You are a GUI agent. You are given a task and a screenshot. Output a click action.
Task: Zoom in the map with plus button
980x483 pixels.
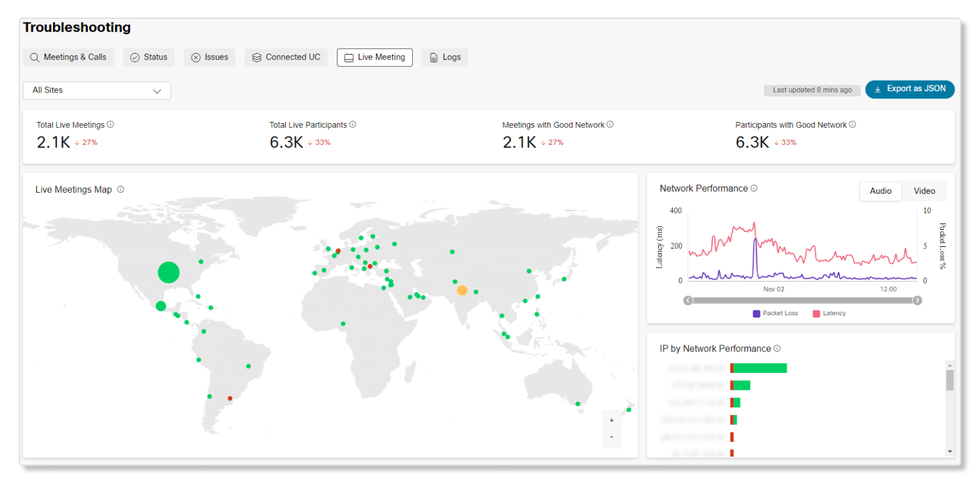tap(611, 421)
